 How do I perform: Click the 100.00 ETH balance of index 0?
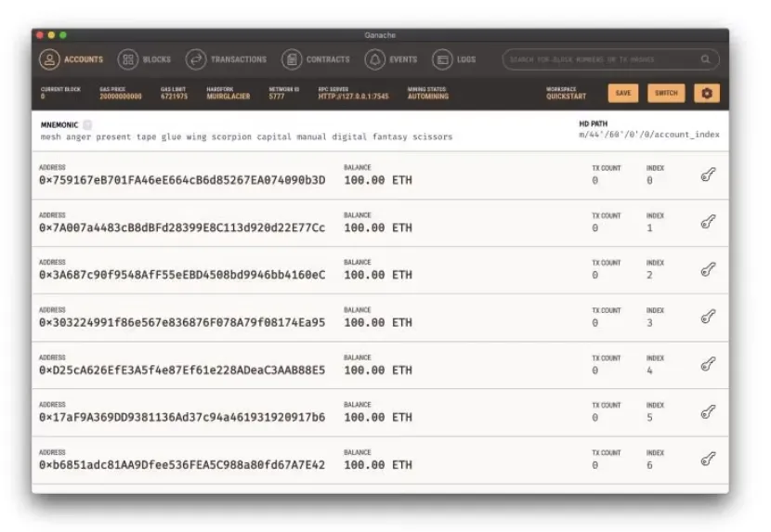click(x=378, y=180)
